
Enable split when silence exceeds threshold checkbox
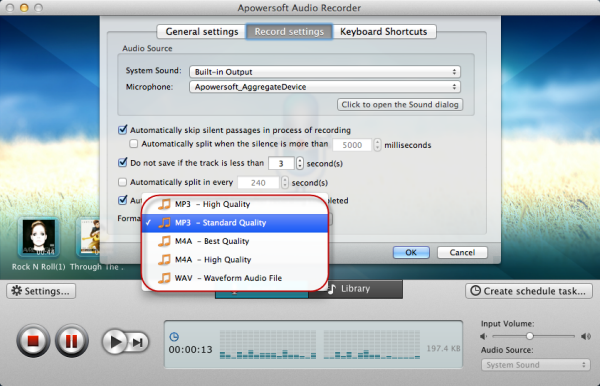(x=134, y=144)
